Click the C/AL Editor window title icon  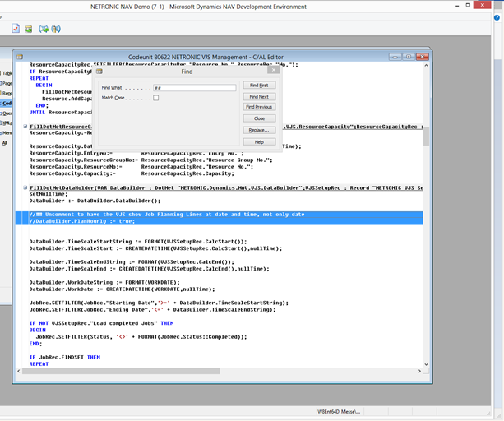(20, 57)
